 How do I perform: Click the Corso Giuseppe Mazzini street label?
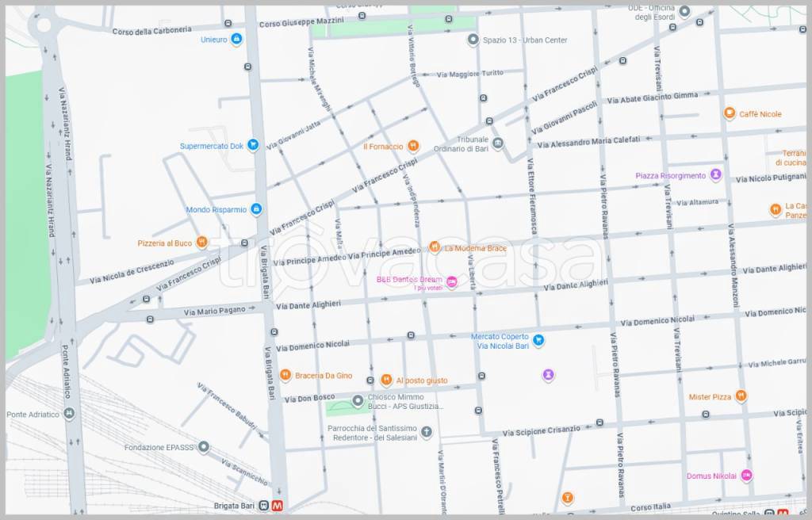[301, 21]
